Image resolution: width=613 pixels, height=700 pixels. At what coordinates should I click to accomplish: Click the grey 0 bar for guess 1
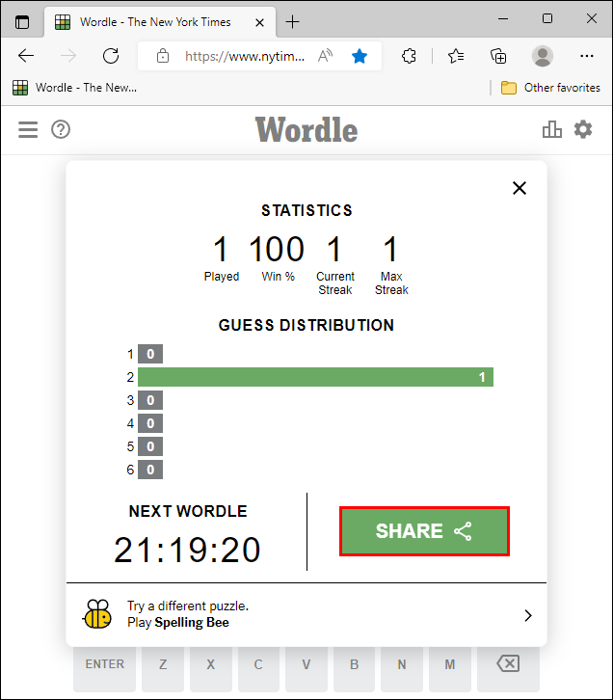(150, 354)
